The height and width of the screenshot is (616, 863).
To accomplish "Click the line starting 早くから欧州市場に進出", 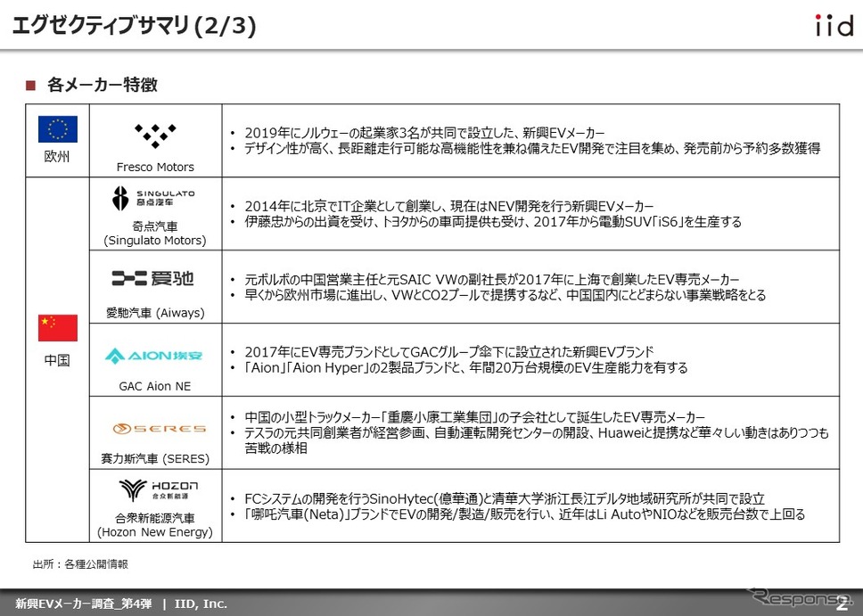I will (x=505, y=295).
